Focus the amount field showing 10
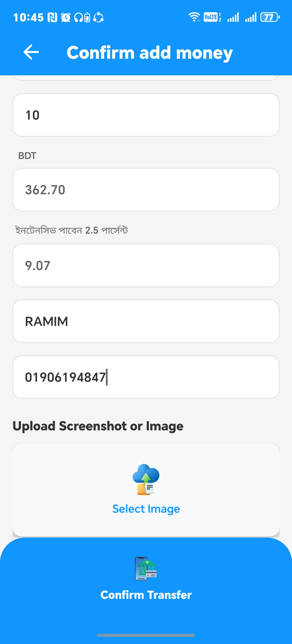 [x=146, y=115]
